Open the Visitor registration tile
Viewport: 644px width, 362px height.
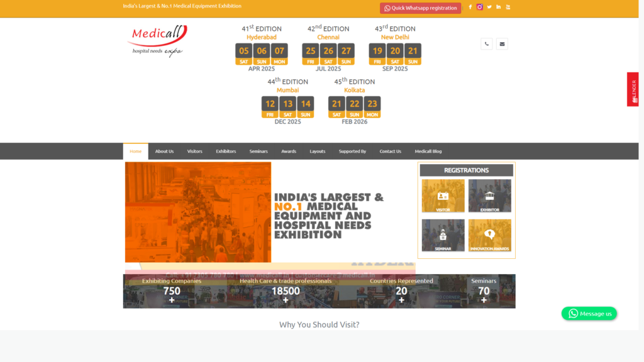(443, 196)
